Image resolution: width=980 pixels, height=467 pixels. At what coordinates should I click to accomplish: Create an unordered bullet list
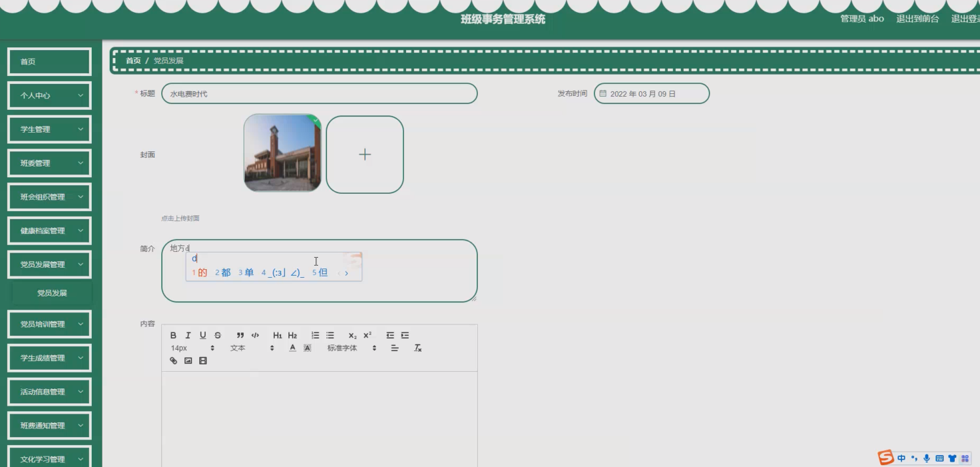[330, 335]
